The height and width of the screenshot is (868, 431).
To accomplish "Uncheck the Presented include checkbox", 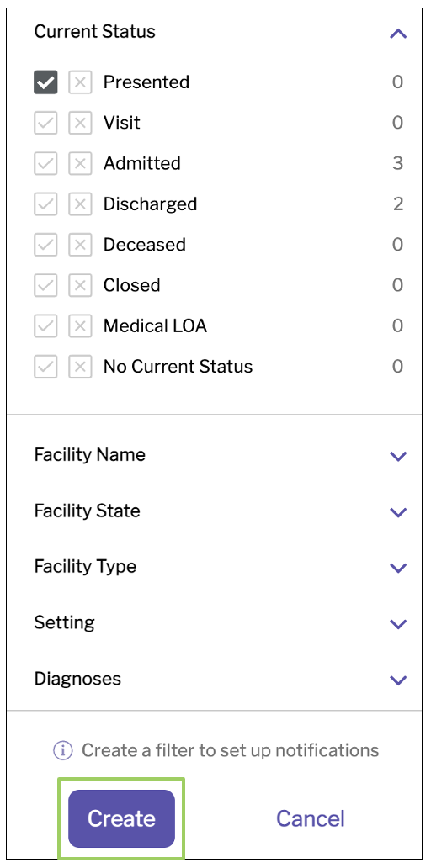I will click(x=45, y=82).
